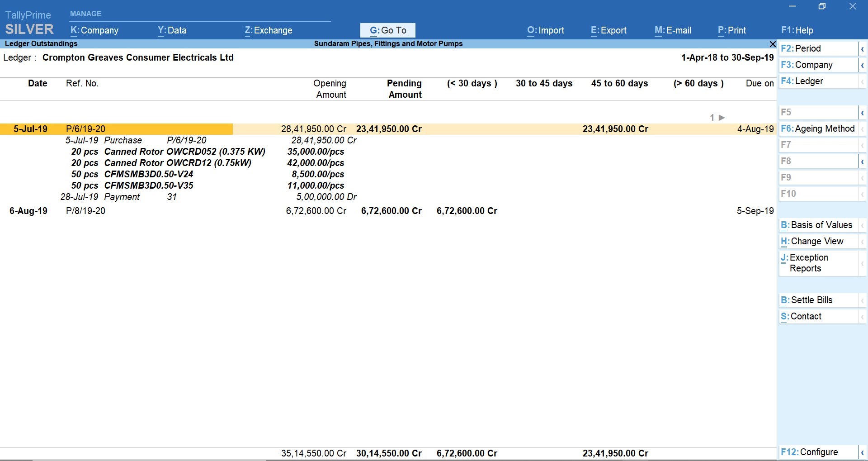Click CFMSMB3D0.50-V35 item line
This screenshot has width=868, height=461.
coord(149,185)
